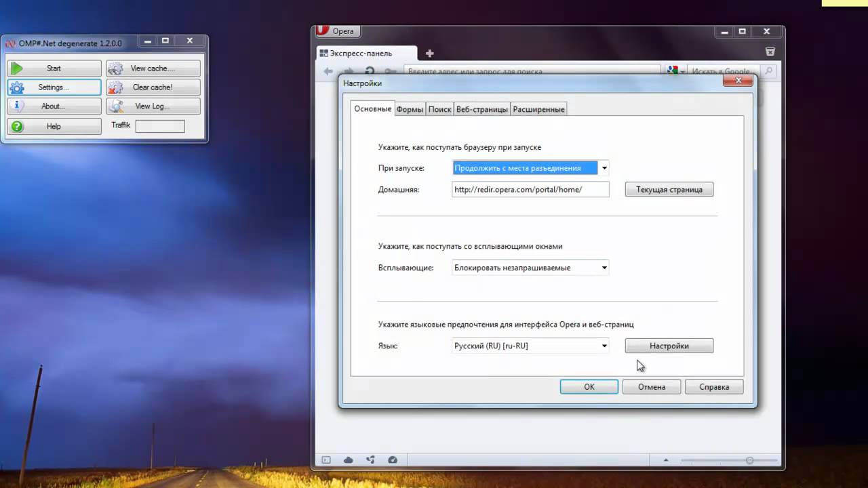Select the 'Экспресс-панель' browser tab
This screenshot has height=488, width=868.
(x=367, y=54)
